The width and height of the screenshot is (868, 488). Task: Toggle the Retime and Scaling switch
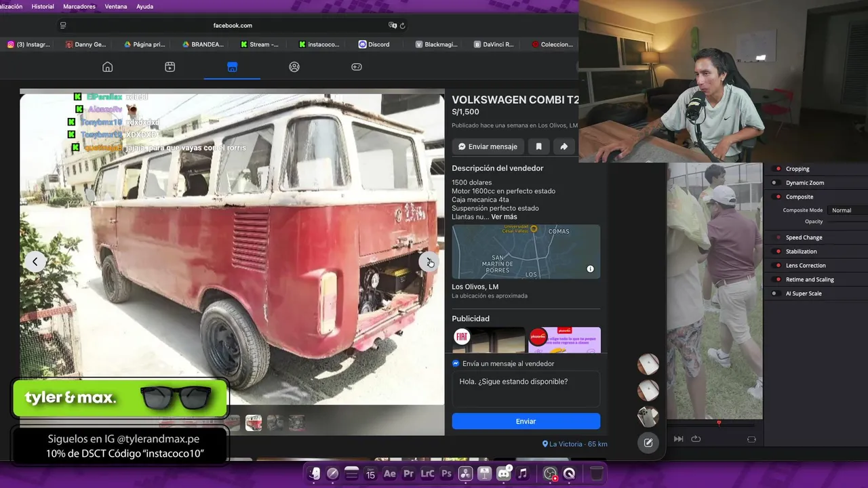point(777,279)
